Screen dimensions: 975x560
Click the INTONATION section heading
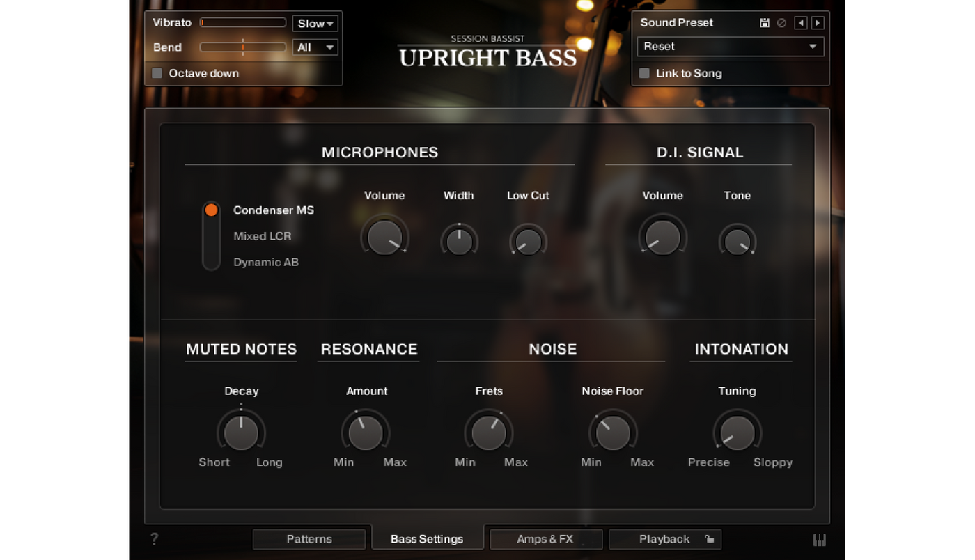[x=741, y=349]
